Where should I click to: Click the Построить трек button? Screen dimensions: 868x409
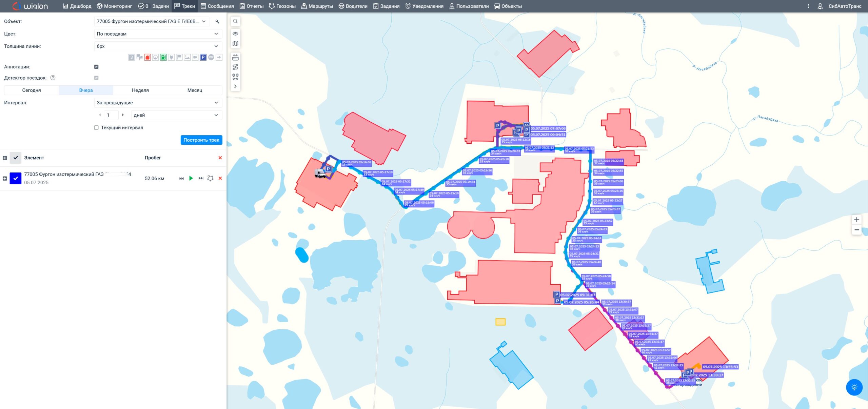click(x=201, y=140)
